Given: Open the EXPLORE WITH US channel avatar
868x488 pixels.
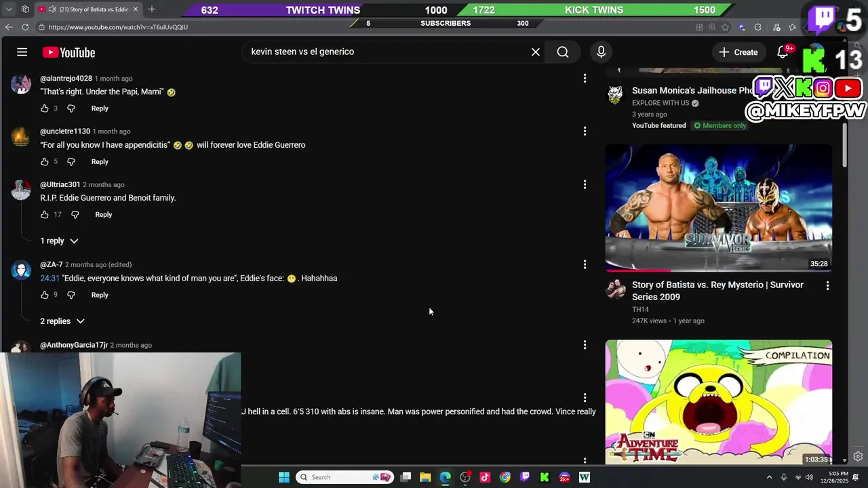Looking at the screenshot, I should tap(616, 94).
